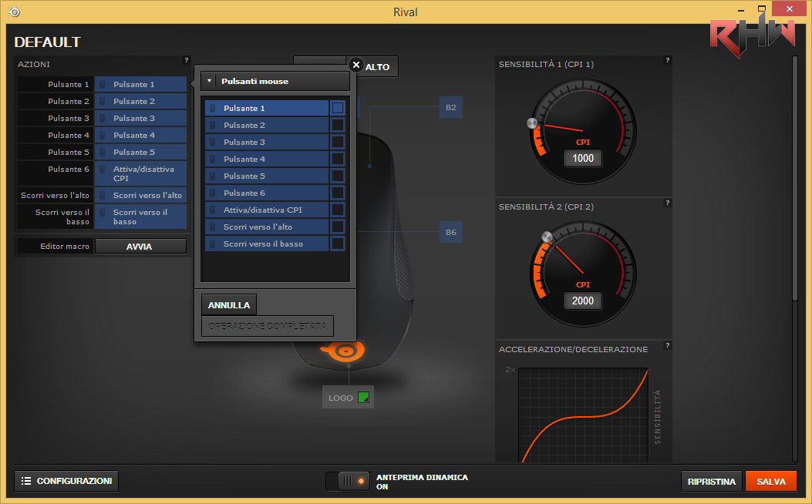
Task: Choose Scorri verso il basso in popup list
Action: pos(267,244)
